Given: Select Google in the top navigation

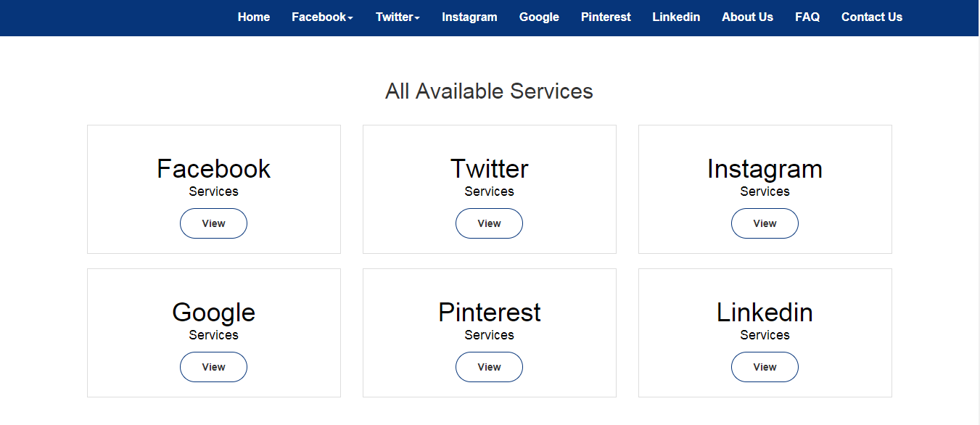Looking at the screenshot, I should (x=539, y=17).
